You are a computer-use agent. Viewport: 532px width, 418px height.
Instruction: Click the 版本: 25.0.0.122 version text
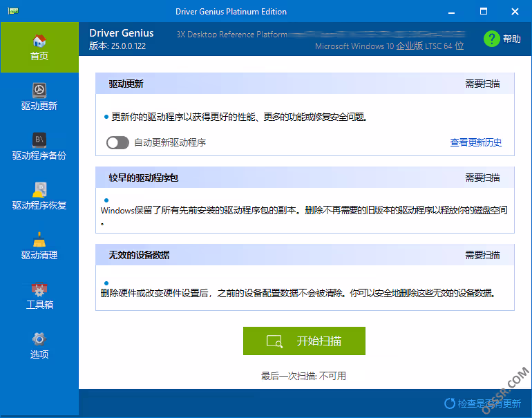[x=117, y=46]
